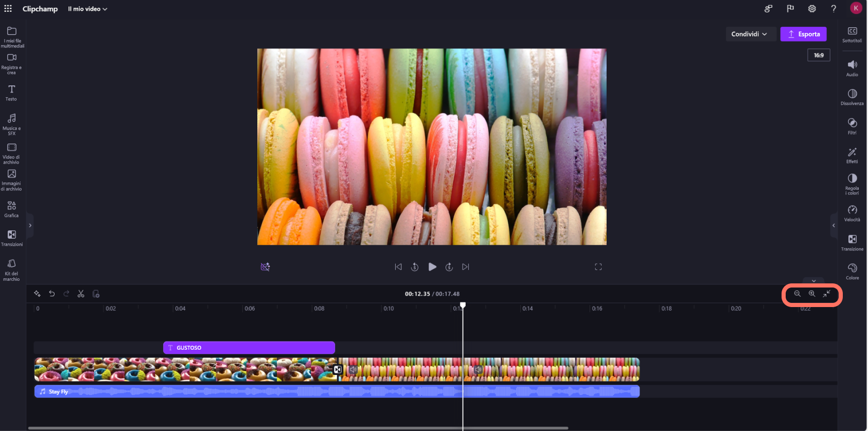Click the undo arrow in timeline toolbar

[51, 294]
